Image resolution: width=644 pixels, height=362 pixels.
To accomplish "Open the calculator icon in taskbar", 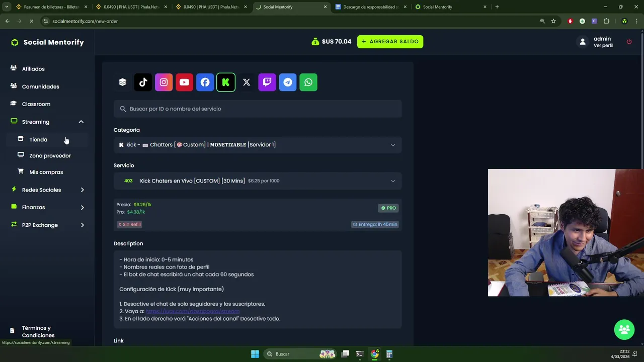I will [389, 354].
